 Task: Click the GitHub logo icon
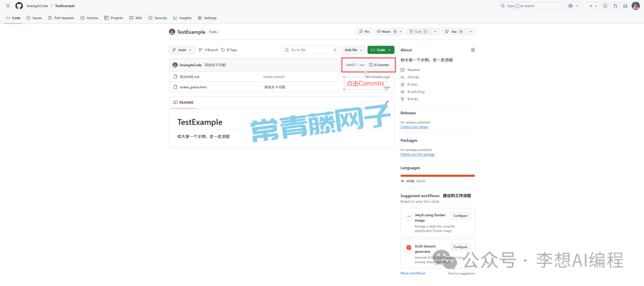coord(19,5)
